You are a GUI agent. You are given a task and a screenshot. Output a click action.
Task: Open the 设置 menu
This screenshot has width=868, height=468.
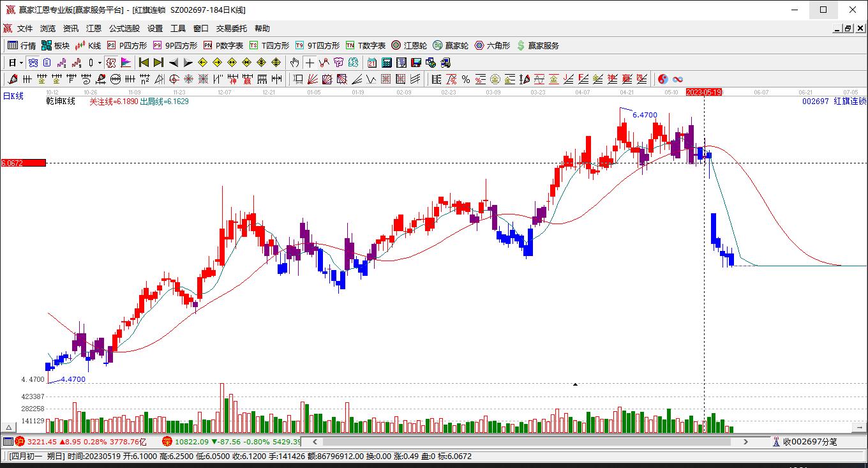pos(155,28)
